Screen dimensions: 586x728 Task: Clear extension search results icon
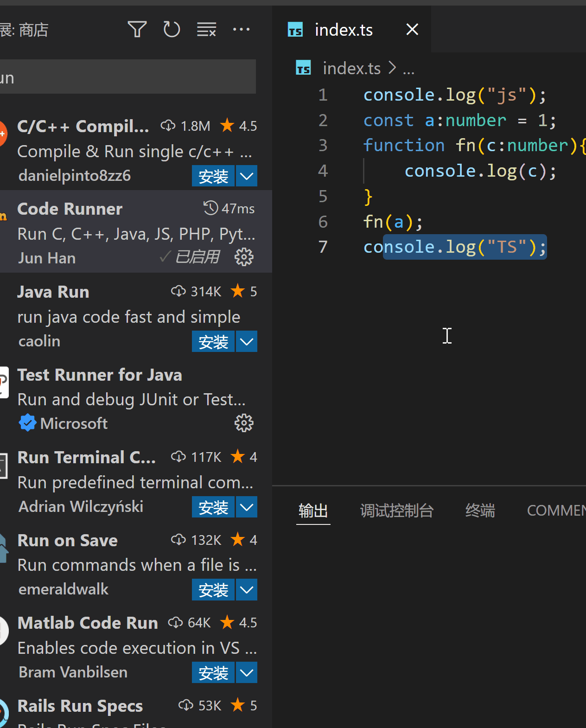(206, 30)
